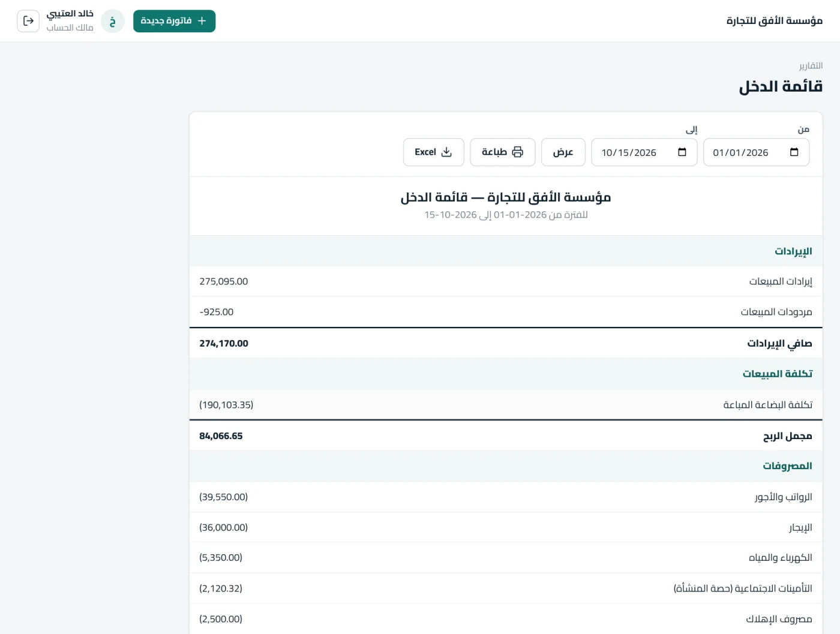Focus the من date field 01/01/2026
Image resolution: width=840 pixels, height=634 pixels.
[x=756, y=152]
